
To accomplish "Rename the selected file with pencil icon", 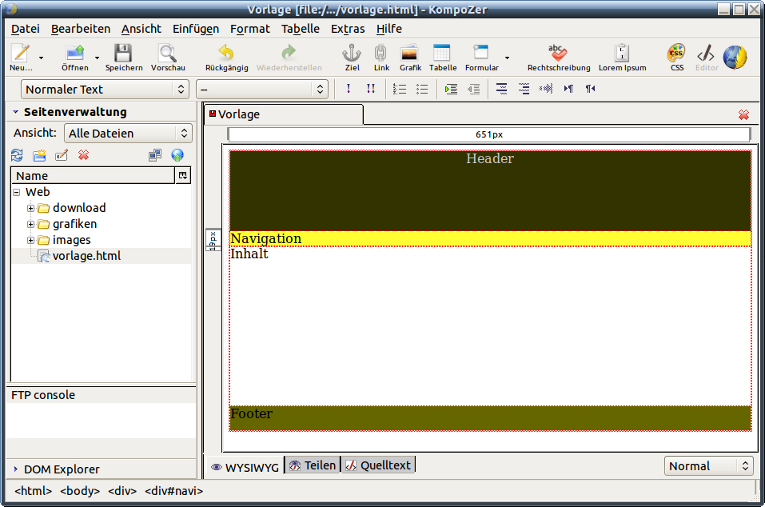I will coord(61,155).
